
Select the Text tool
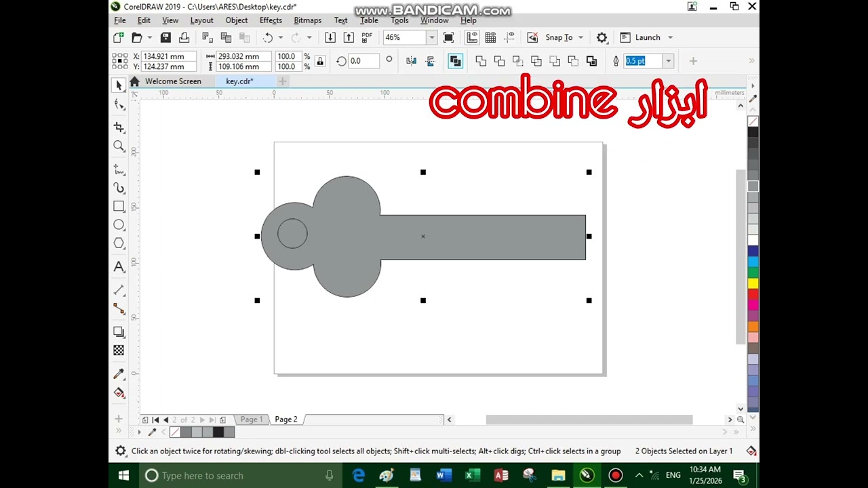click(119, 267)
